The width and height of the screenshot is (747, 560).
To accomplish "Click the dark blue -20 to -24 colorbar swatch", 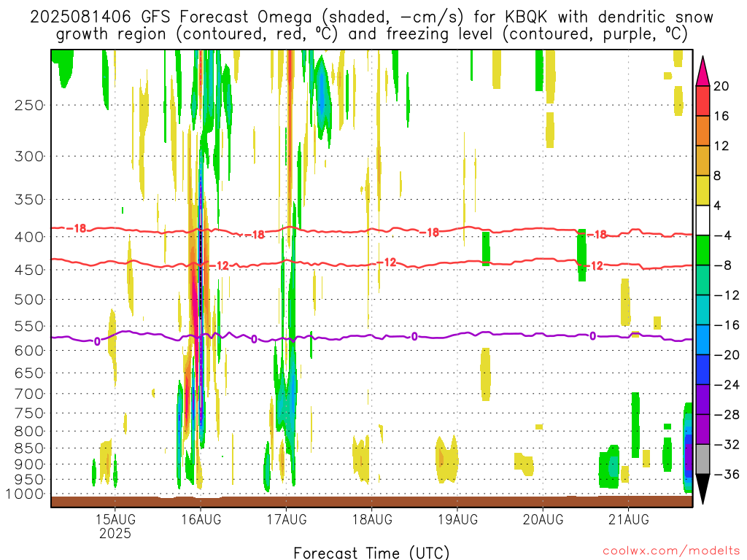I will 703,370.
